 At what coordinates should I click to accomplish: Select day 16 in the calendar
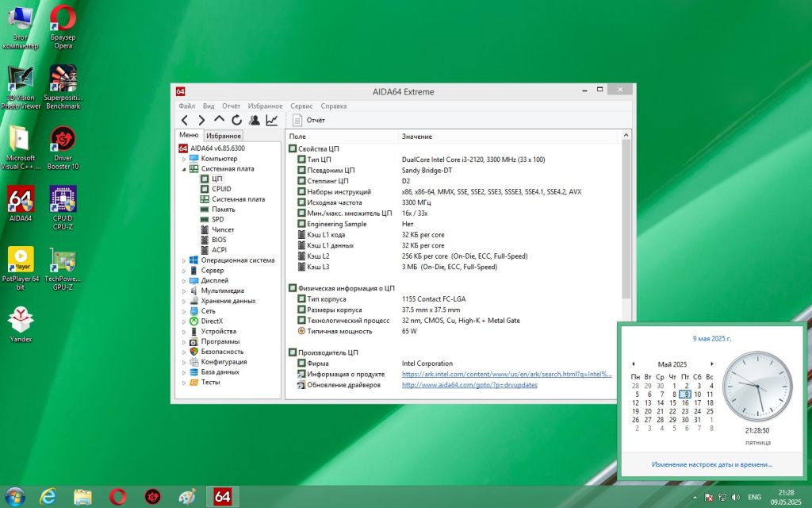(x=685, y=402)
